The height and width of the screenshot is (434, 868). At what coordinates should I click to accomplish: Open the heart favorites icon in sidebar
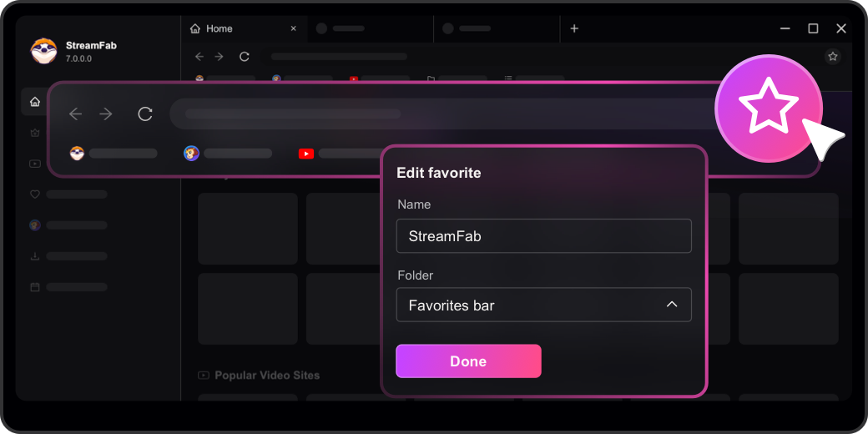[34, 194]
